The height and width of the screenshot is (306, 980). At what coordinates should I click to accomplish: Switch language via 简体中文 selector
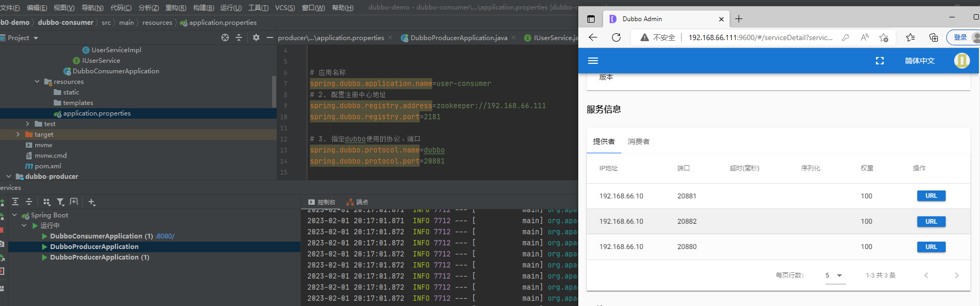click(920, 61)
